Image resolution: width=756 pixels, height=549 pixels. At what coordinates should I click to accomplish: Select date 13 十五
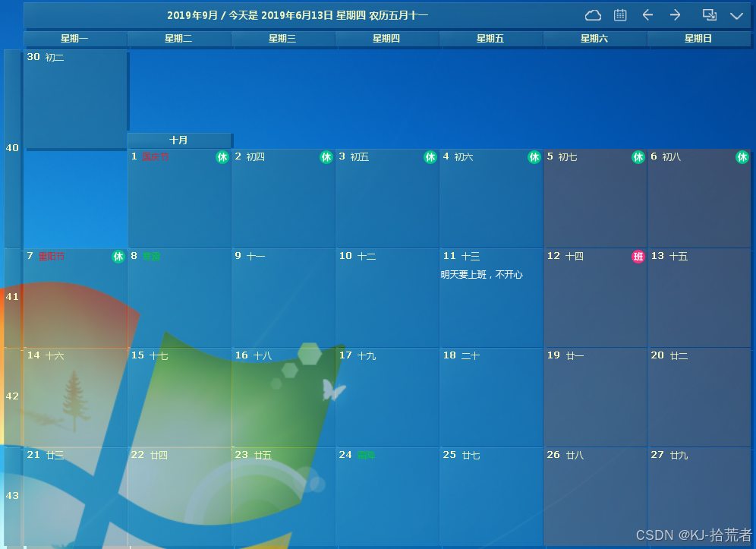coord(698,298)
